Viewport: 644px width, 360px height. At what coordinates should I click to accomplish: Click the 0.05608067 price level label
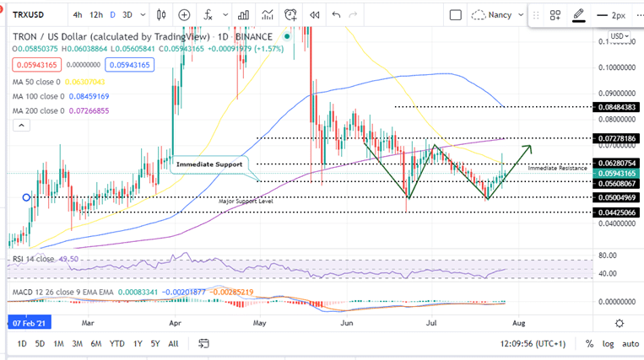(617, 184)
